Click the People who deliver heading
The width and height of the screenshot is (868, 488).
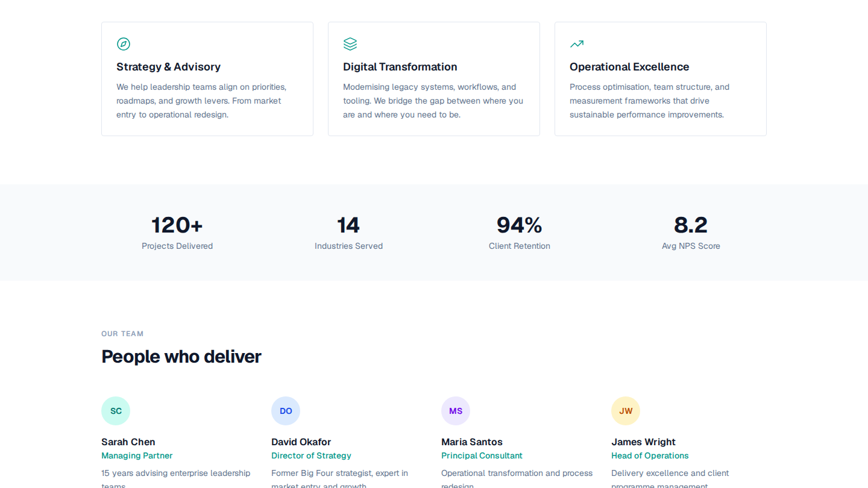click(181, 357)
